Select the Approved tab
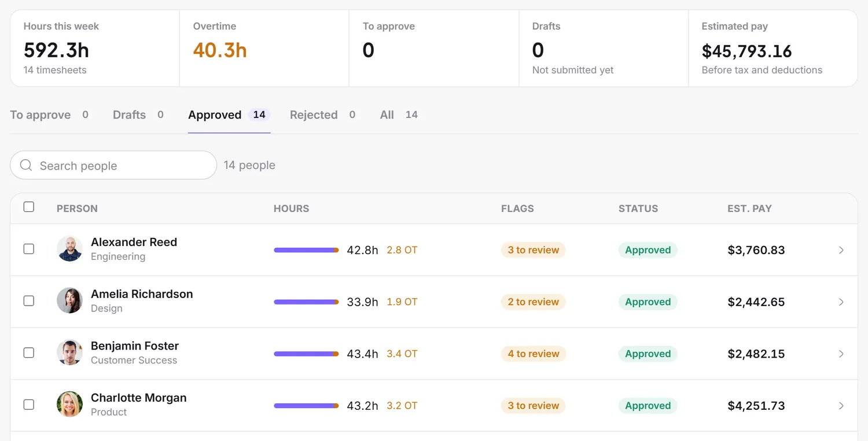This screenshot has width=868, height=441. pos(229,115)
